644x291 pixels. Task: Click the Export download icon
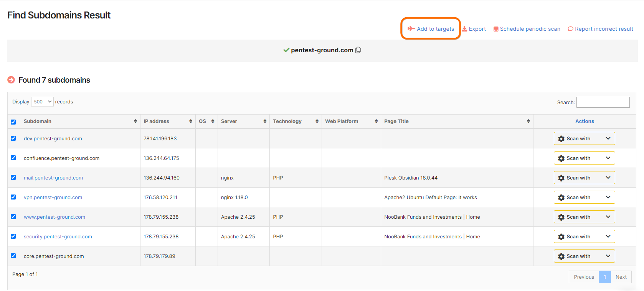(x=464, y=29)
